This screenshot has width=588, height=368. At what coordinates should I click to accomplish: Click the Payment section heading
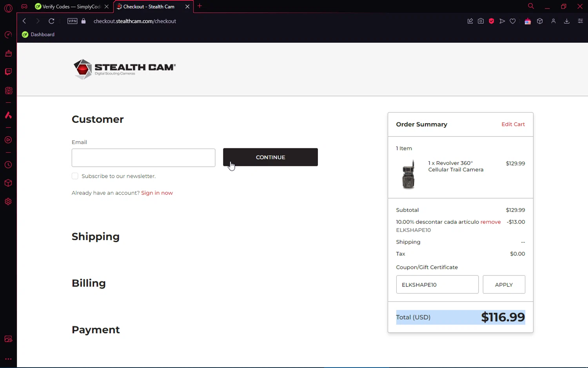click(x=96, y=330)
